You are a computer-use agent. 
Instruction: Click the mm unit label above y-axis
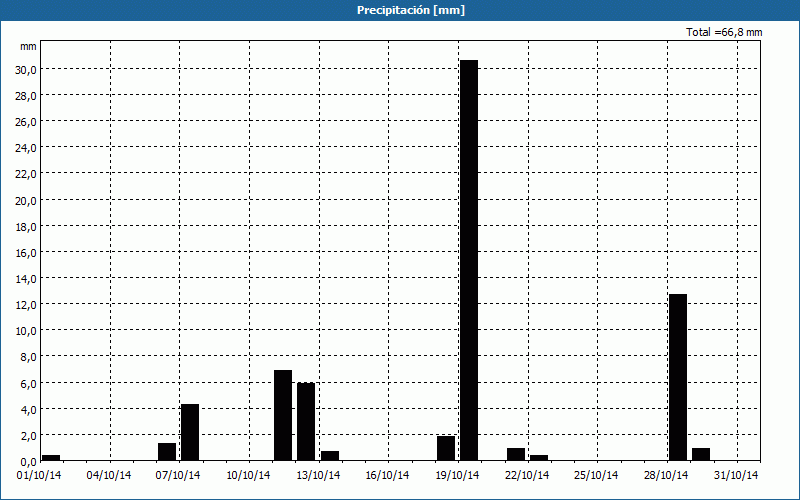(28, 46)
